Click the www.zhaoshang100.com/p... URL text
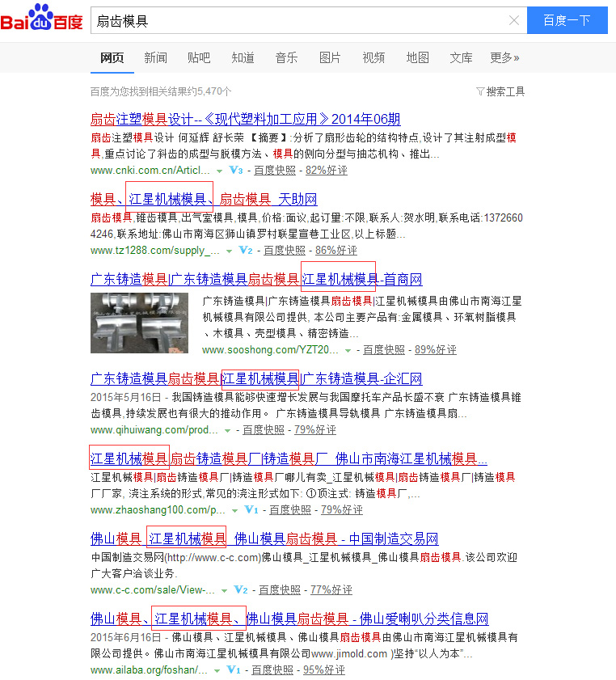Screen dimensions: 616x680 158,510
